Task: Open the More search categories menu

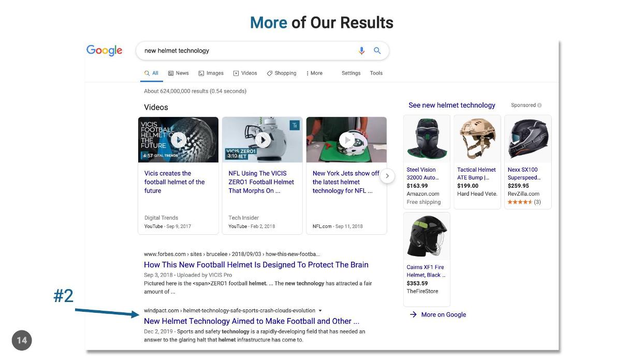Action: click(x=314, y=73)
